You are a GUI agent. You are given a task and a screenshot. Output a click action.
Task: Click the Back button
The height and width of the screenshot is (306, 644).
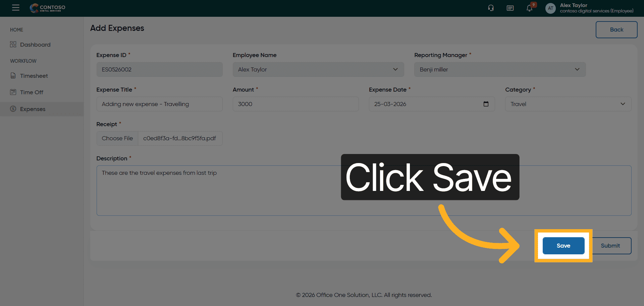pos(616,30)
